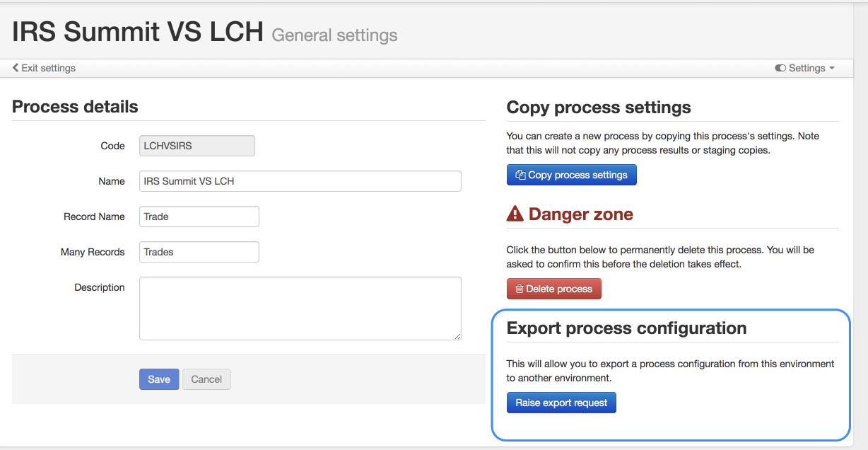Click the toggle icon beside Settings
This screenshot has width=868, height=450.
(780, 68)
